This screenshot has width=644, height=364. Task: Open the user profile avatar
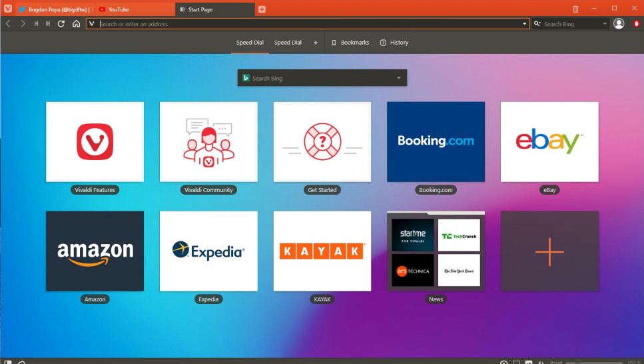[x=619, y=24]
